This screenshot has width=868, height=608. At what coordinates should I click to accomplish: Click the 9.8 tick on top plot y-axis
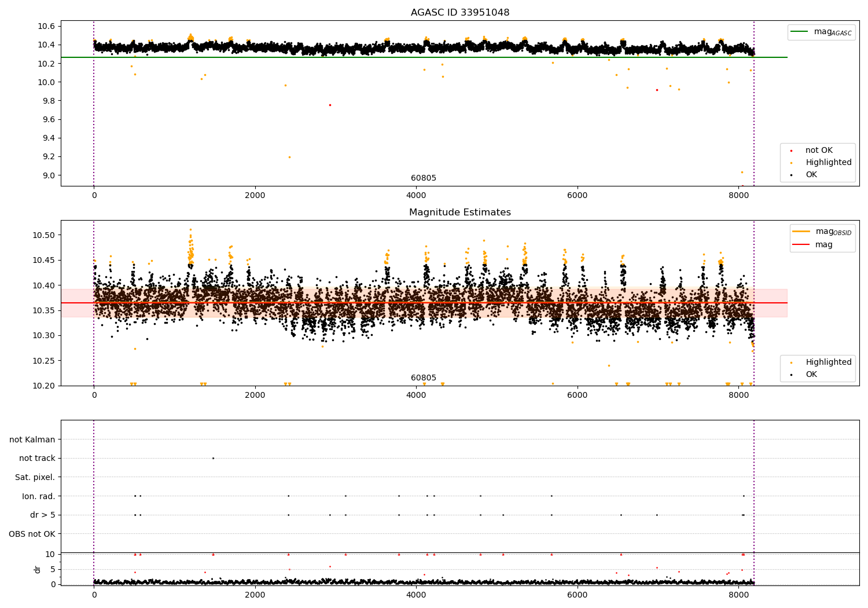pyautogui.click(x=49, y=101)
